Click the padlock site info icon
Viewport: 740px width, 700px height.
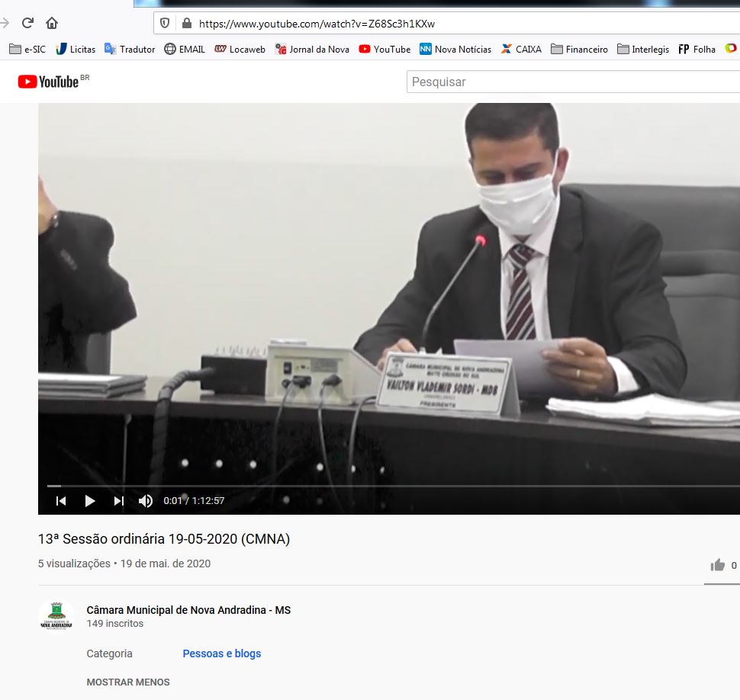185,24
